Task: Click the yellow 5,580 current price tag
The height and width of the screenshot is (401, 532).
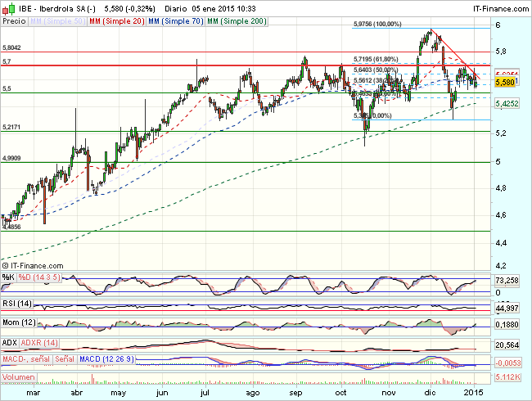Action: click(x=504, y=83)
